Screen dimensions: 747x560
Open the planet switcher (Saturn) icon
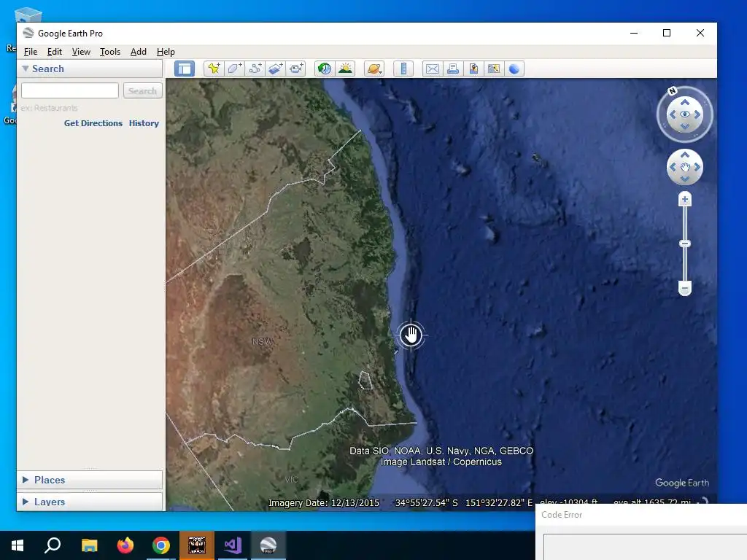pyautogui.click(x=374, y=69)
